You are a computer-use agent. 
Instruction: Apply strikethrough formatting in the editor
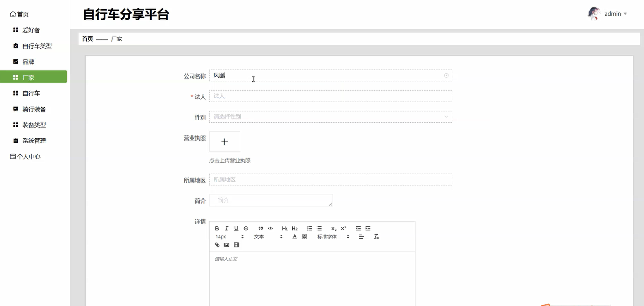(246, 228)
